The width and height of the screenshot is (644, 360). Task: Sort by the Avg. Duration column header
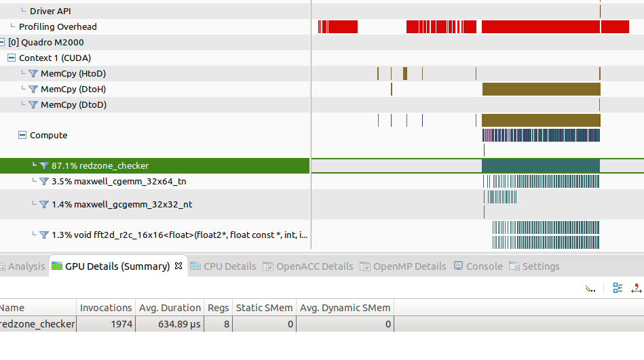[170, 307]
